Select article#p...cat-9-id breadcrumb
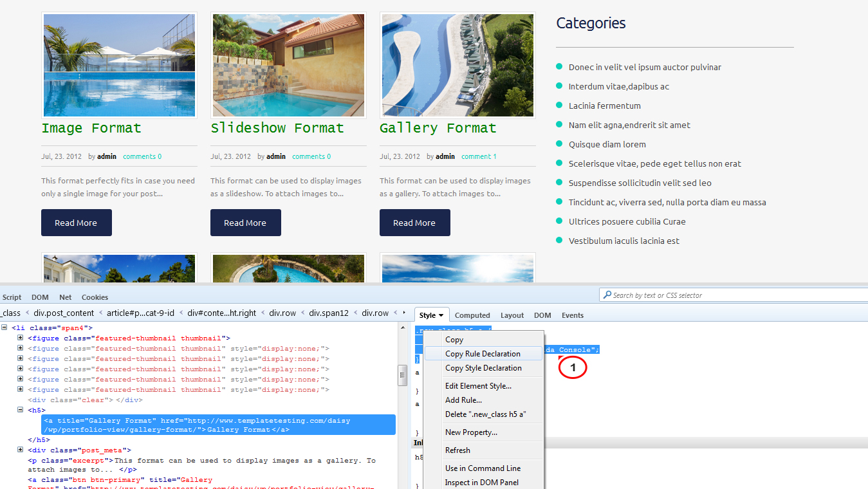Image resolution: width=868 pixels, height=489 pixels. tap(140, 313)
